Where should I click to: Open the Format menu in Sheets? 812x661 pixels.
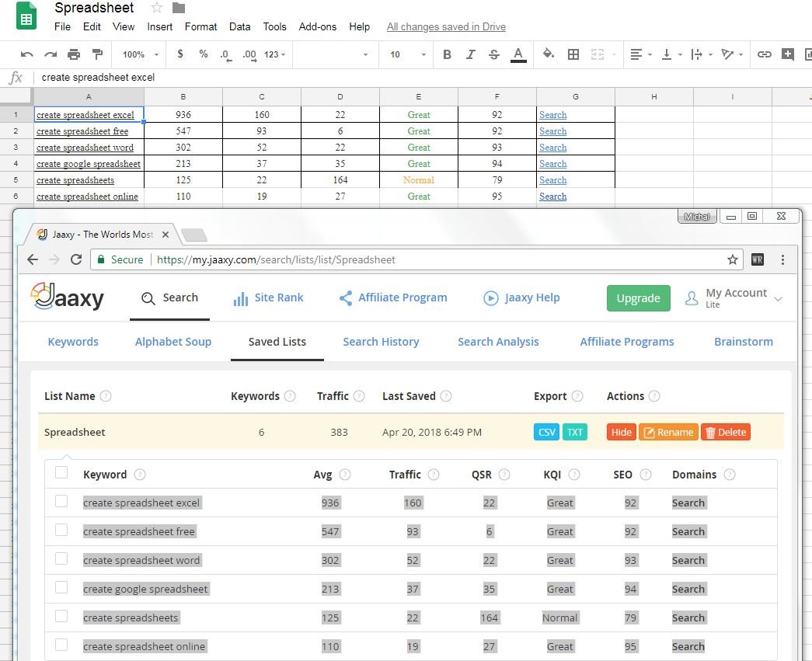click(201, 26)
